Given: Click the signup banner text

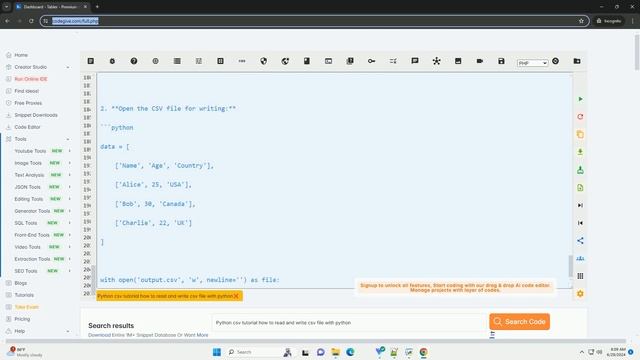Looking at the screenshot, I should point(455,288).
